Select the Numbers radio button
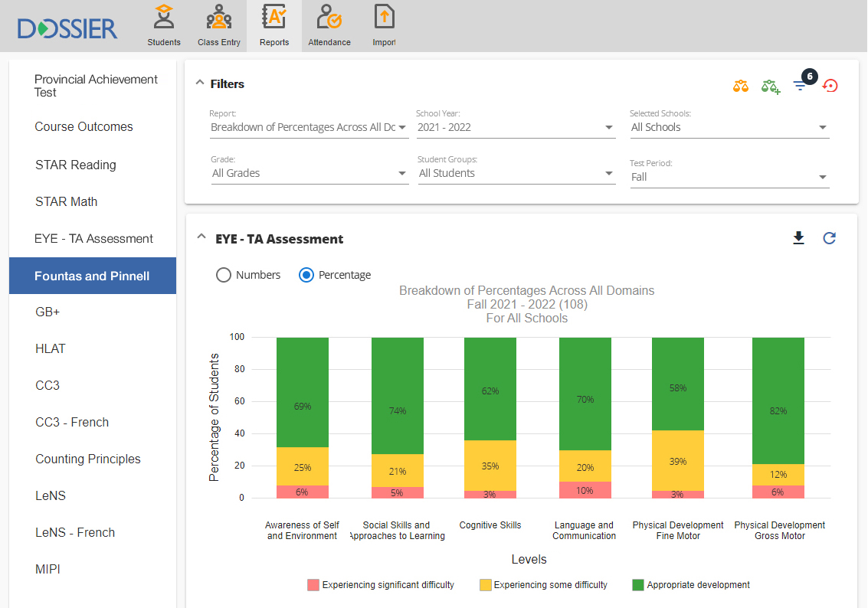Viewport: 868px width, 608px height. [224, 275]
